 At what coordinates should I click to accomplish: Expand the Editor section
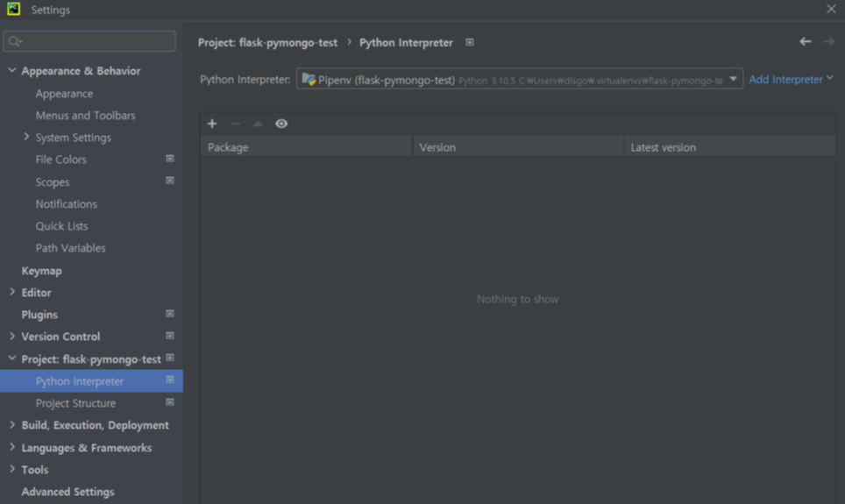(x=12, y=292)
